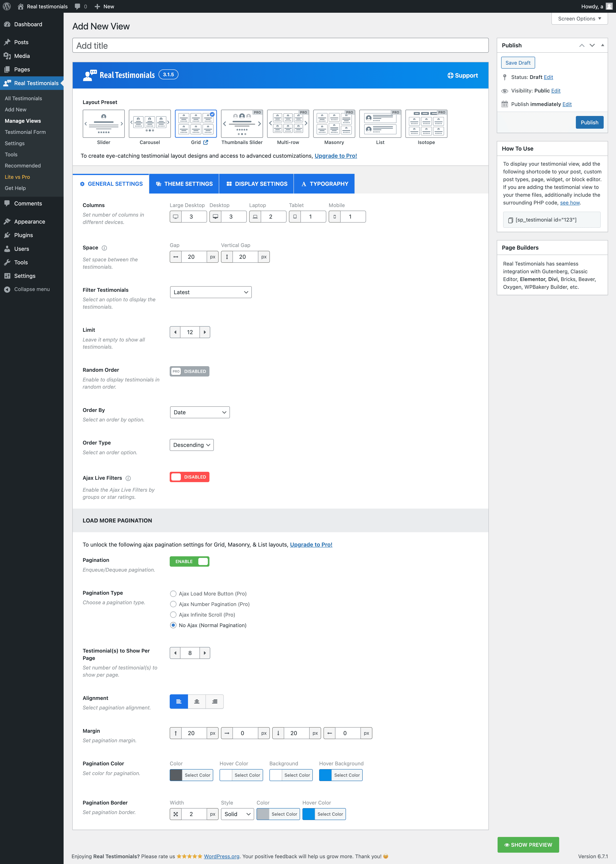Select the Slider layout preset icon

point(104,124)
